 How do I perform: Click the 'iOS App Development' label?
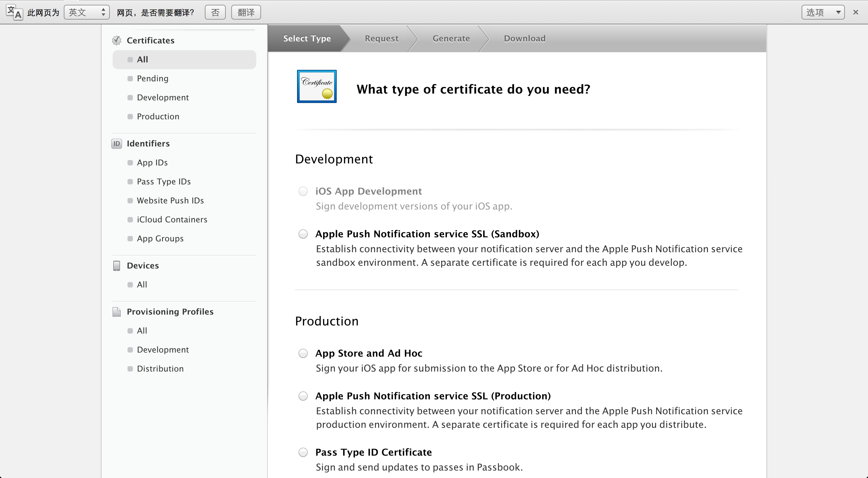click(x=369, y=191)
